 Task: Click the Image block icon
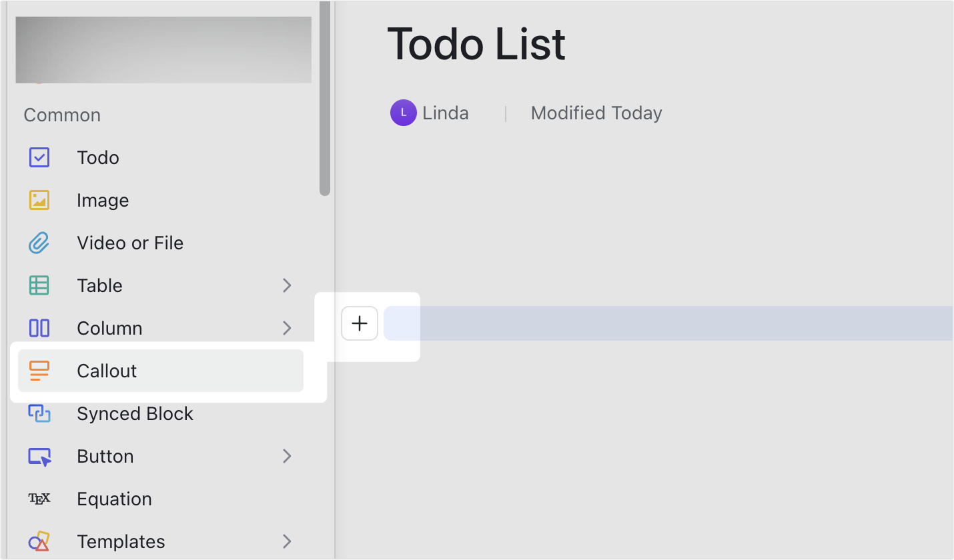pos(39,200)
